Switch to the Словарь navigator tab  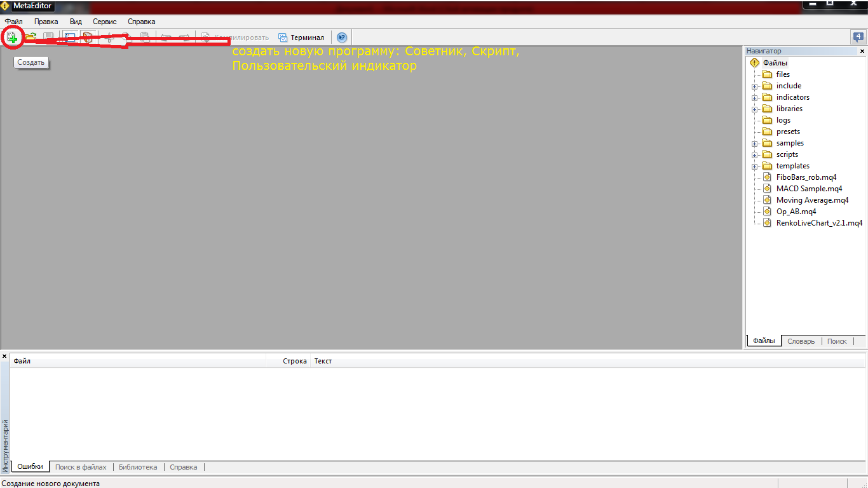click(801, 341)
